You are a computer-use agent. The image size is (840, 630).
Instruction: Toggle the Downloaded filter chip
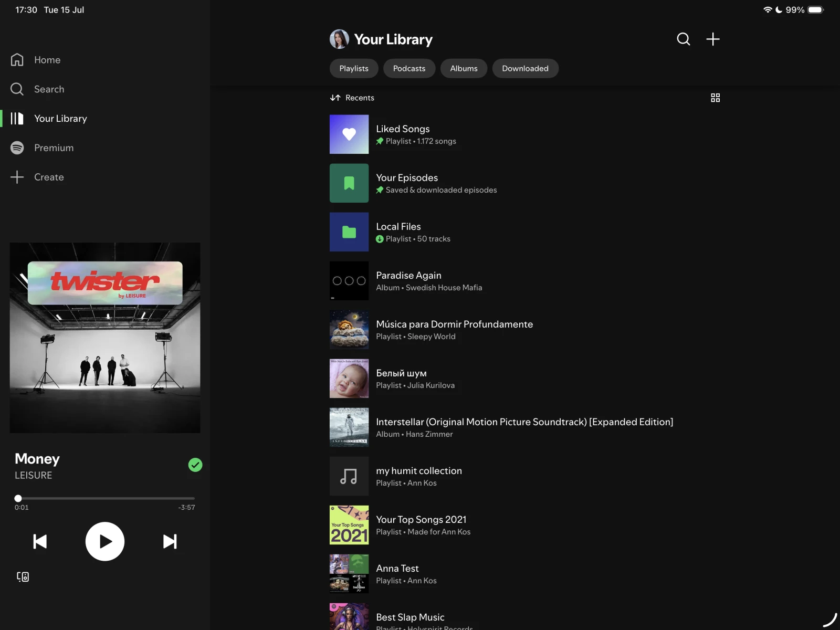525,68
